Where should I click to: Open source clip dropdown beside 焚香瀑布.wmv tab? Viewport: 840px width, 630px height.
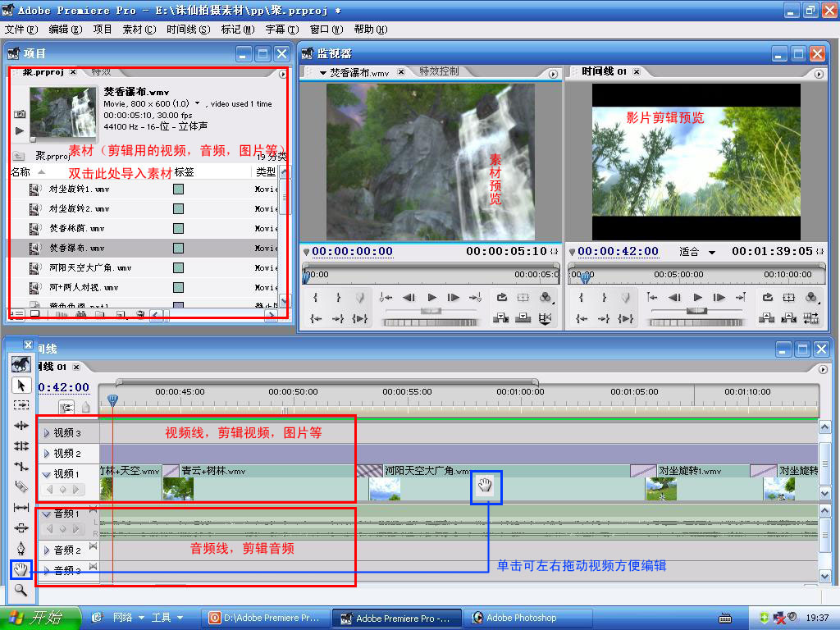point(323,73)
